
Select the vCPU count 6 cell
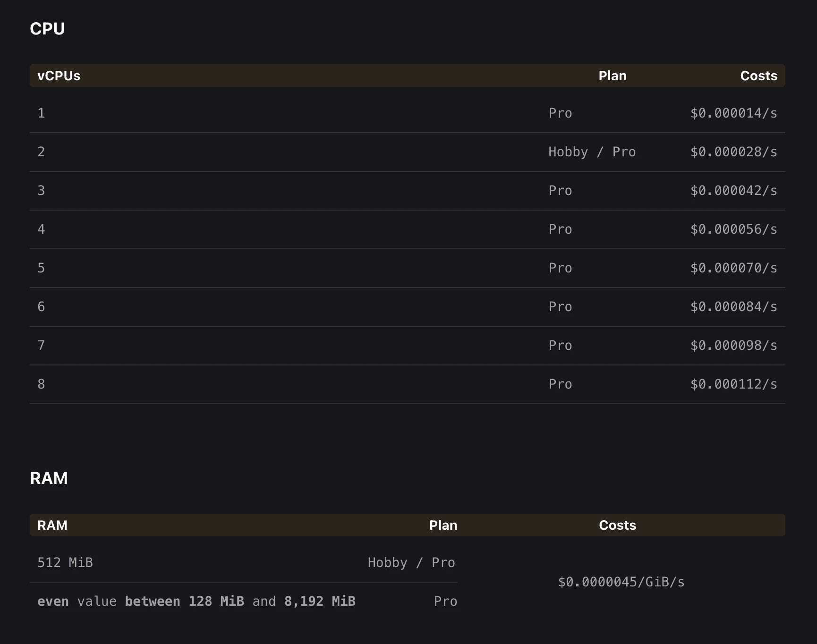tap(41, 307)
